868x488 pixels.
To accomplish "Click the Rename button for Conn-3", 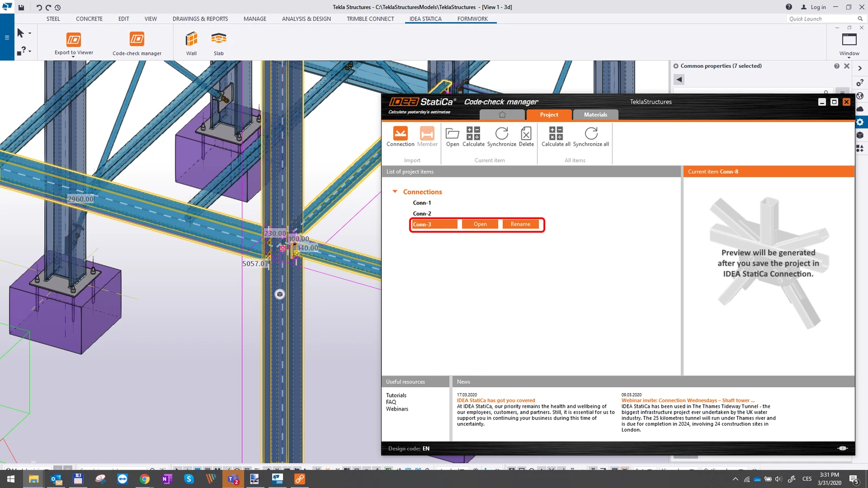I will [x=520, y=224].
